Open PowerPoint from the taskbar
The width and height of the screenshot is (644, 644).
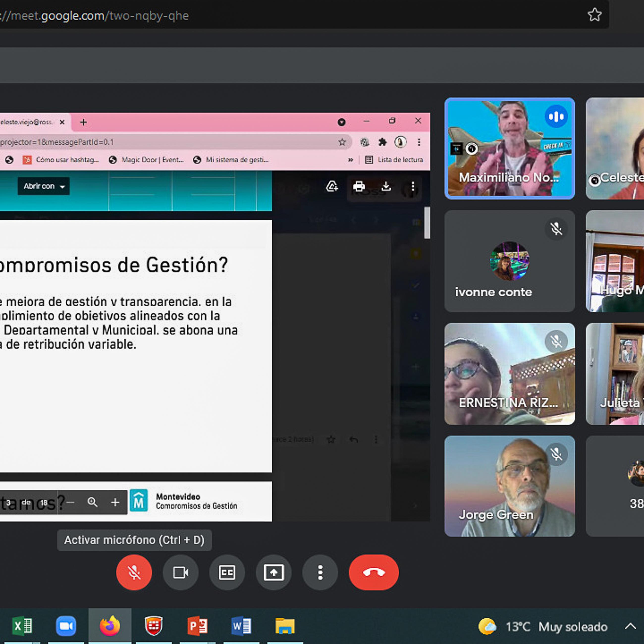pyautogui.click(x=197, y=626)
